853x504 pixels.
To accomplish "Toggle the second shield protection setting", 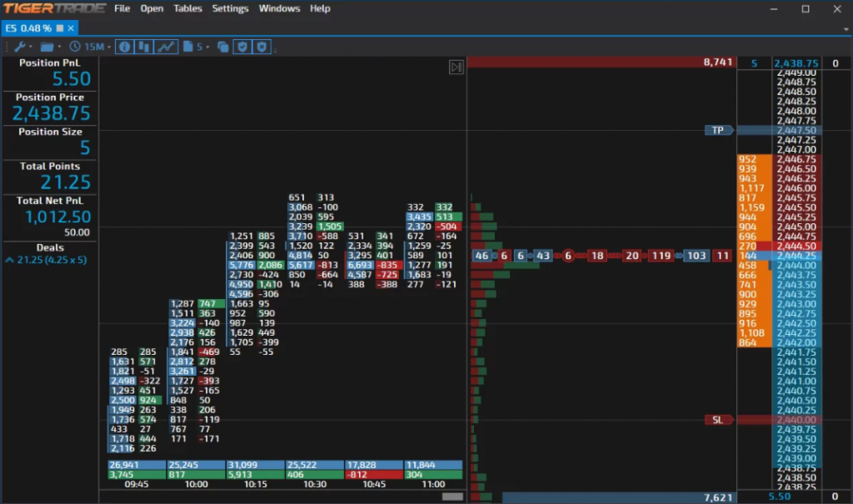I will pyautogui.click(x=261, y=47).
